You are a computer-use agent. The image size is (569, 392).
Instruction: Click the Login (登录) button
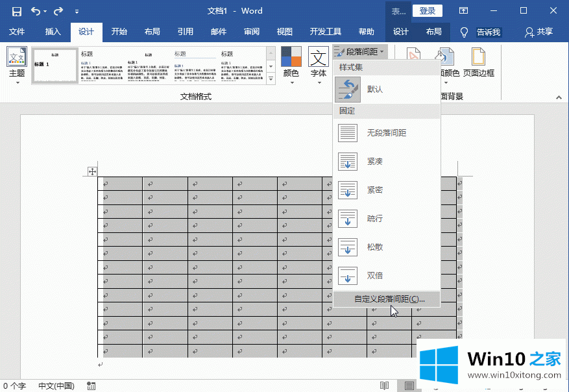(x=428, y=10)
